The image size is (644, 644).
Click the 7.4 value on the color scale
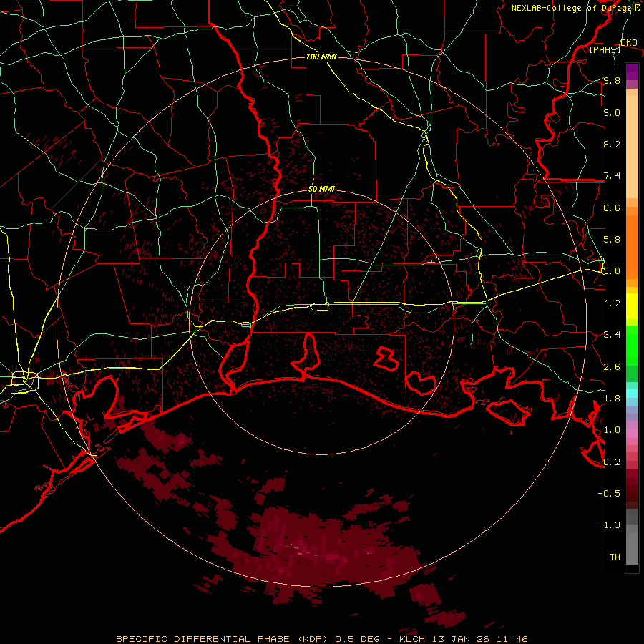coord(612,176)
